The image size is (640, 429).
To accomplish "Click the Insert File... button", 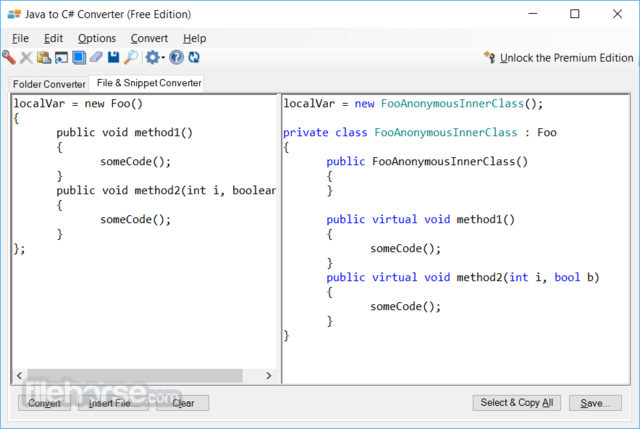I will click(113, 403).
